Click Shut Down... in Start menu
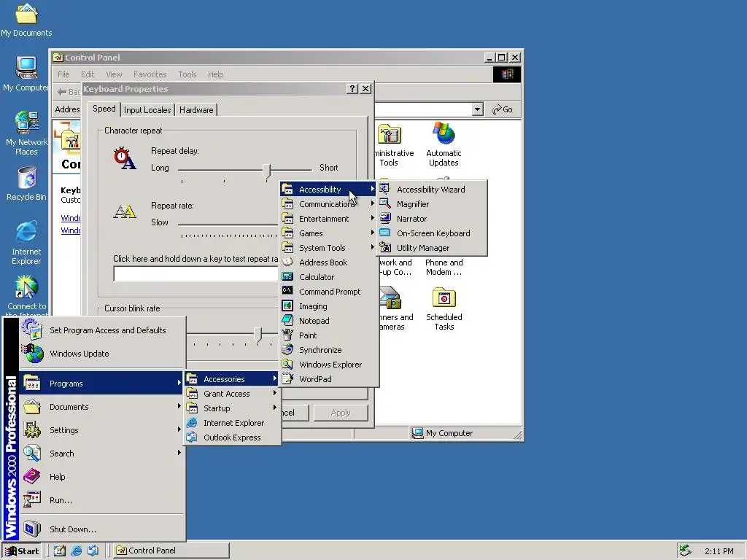 pos(102,529)
